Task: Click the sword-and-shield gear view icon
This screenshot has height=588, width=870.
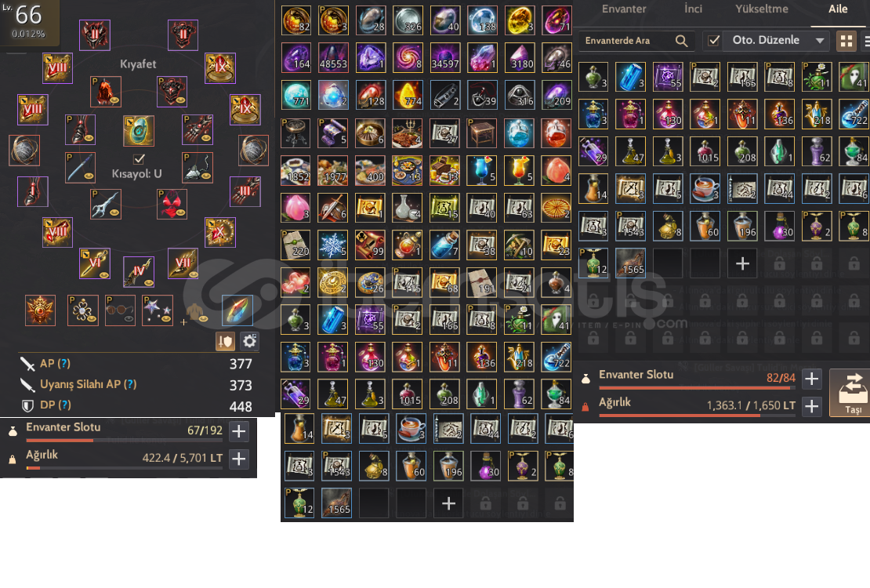Action: tap(225, 341)
